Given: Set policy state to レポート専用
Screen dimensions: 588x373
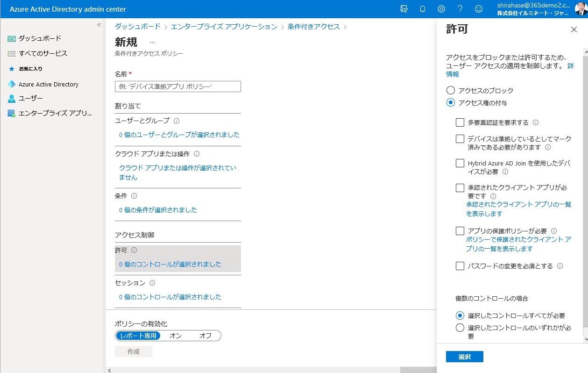Looking at the screenshot, I should coord(138,336).
